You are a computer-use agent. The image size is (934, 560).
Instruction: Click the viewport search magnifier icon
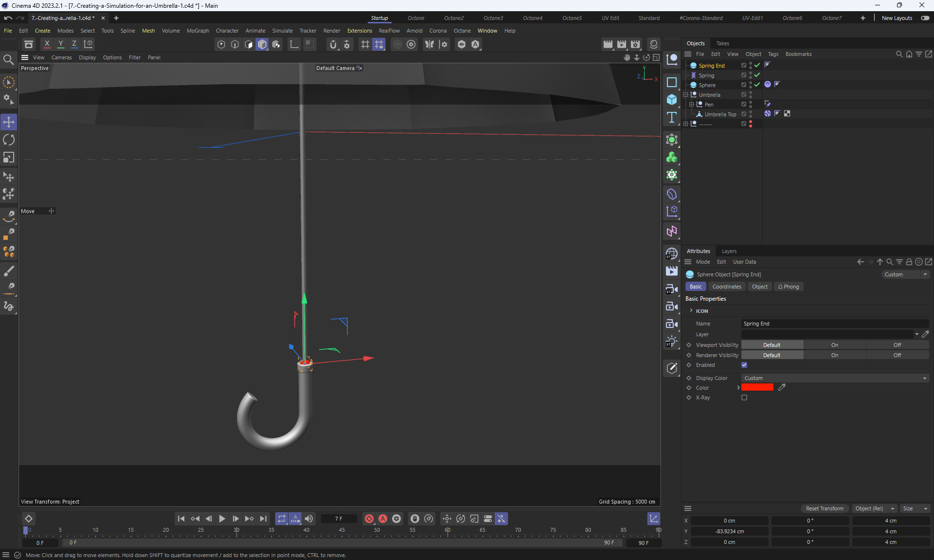tap(8, 60)
